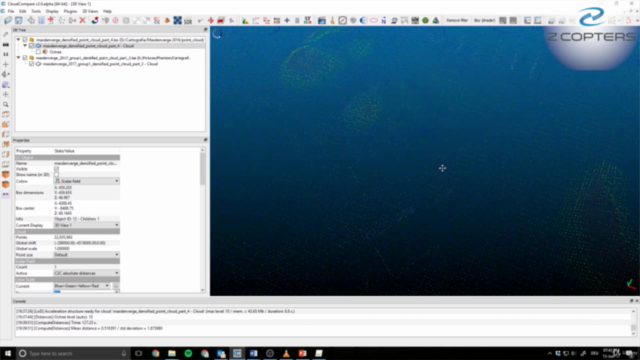Click the pencil icon in left sidebar

(x=6, y=35)
